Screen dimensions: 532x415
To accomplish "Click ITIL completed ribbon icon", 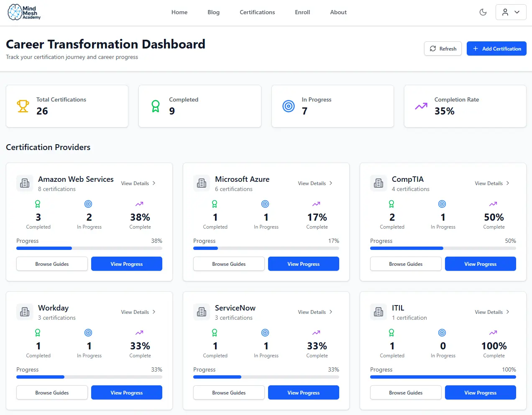I will pyautogui.click(x=391, y=333).
